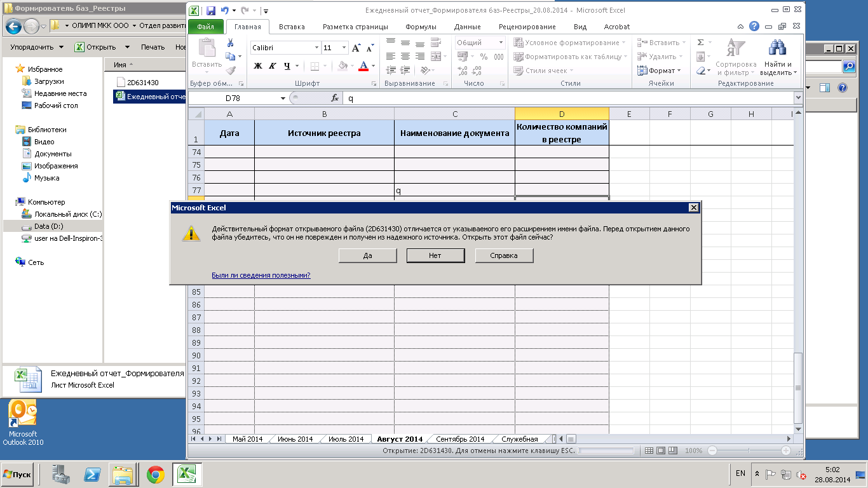This screenshot has width=868, height=488.
Task: Select the Июнь 2014 sheet tab
Action: pyautogui.click(x=295, y=439)
